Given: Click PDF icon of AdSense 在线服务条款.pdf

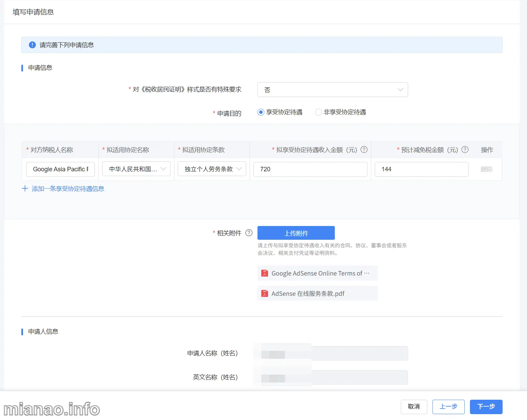Looking at the screenshot, I should [265, 293].
